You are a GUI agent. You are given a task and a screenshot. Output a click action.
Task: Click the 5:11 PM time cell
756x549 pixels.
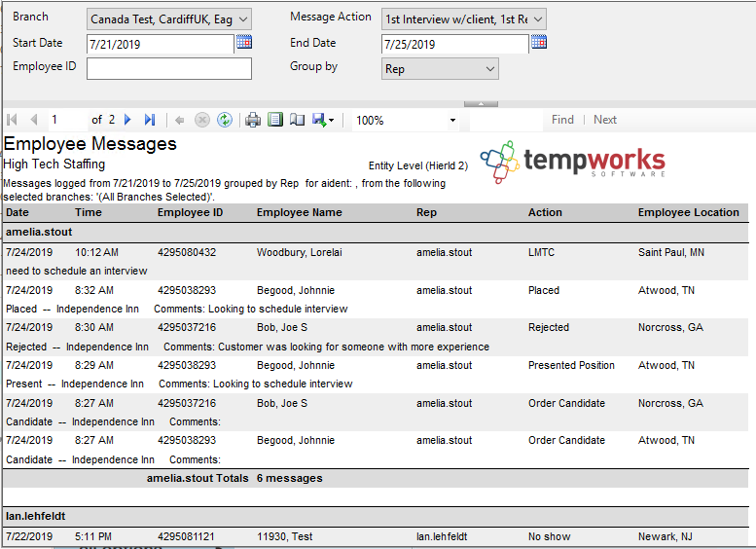point(93,536)
